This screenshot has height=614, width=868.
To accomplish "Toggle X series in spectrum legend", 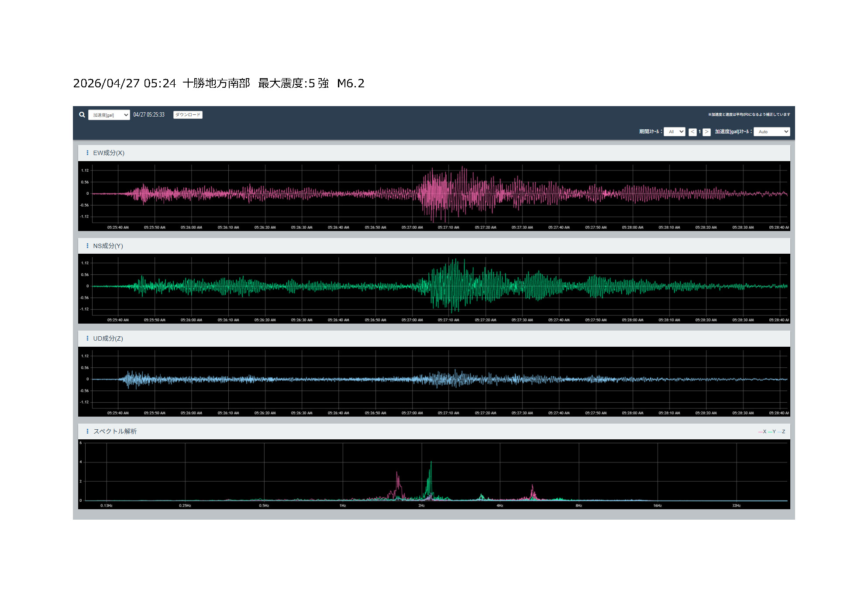I will [762, 431].
